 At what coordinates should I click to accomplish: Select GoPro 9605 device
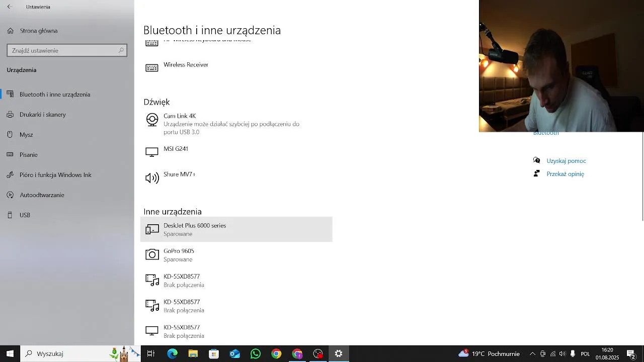tap(236, 255)
